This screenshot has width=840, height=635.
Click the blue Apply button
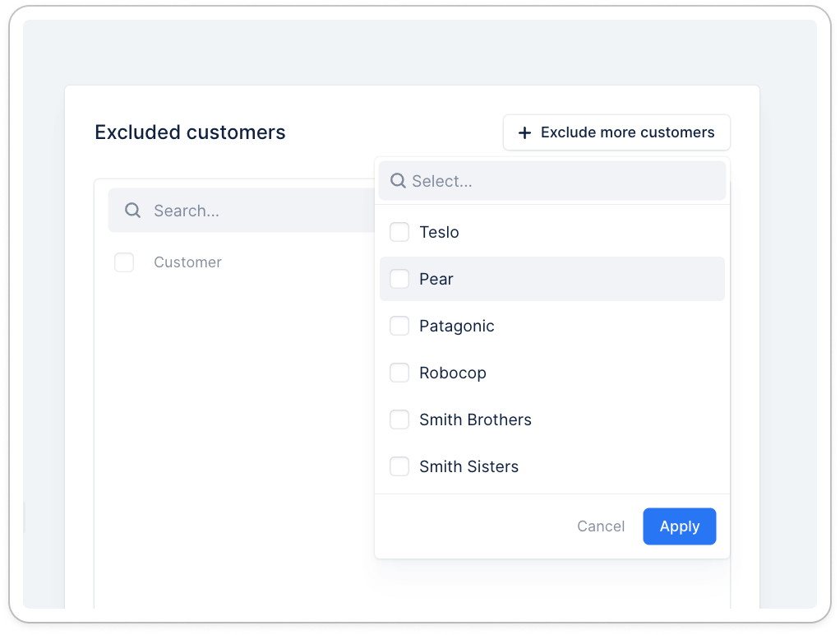[679, 526]
